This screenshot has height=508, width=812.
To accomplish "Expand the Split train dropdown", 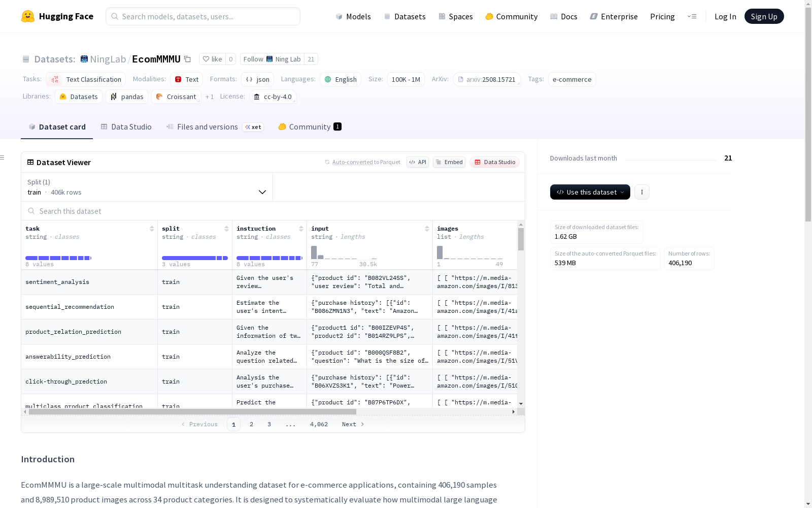I will click(x=147, y=187).
